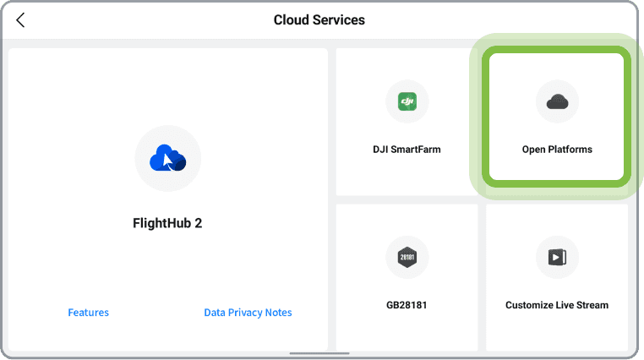Image resolution: width=644 pixels, height=360 pixels.
Task: Tap the bottom home indicator bar
Action: (319, 353)
